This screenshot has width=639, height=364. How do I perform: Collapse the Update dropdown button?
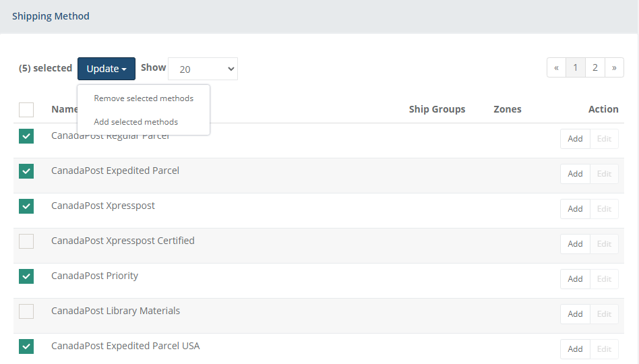(106, 69)
